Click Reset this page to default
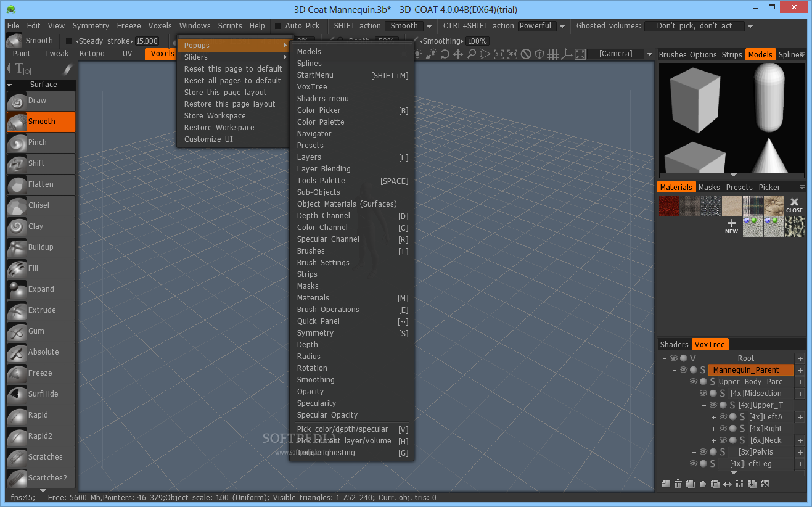This screenshot has width=812, height=507. click(234, 69)
